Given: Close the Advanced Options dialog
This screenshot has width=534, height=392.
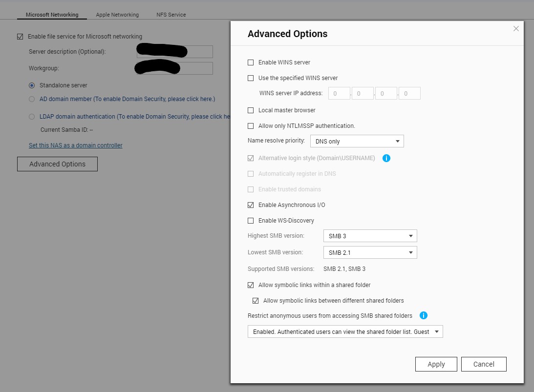Looking at the screenshot, I should [516, 29].
